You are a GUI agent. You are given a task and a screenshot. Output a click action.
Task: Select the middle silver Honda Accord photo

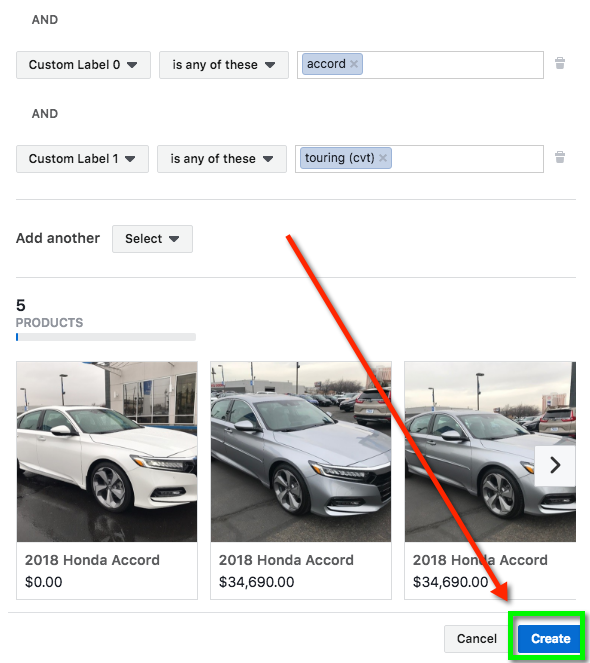[x=301, y=452]
